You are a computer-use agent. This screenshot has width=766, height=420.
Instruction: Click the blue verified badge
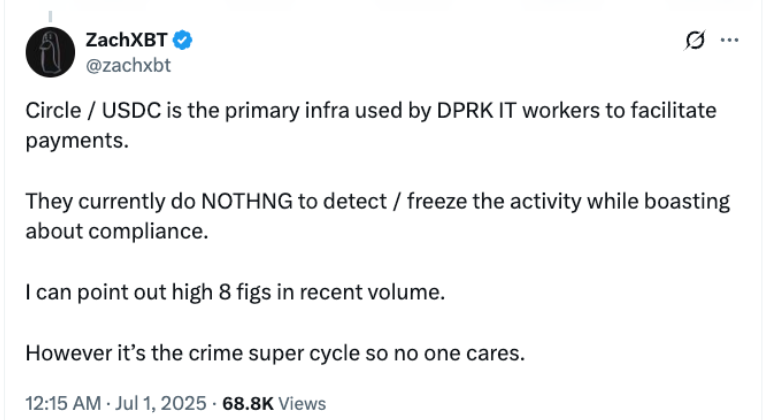183,40
